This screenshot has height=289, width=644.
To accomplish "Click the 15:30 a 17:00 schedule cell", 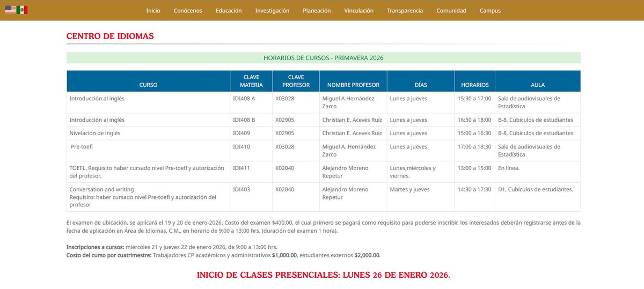I will pos(474,102).
